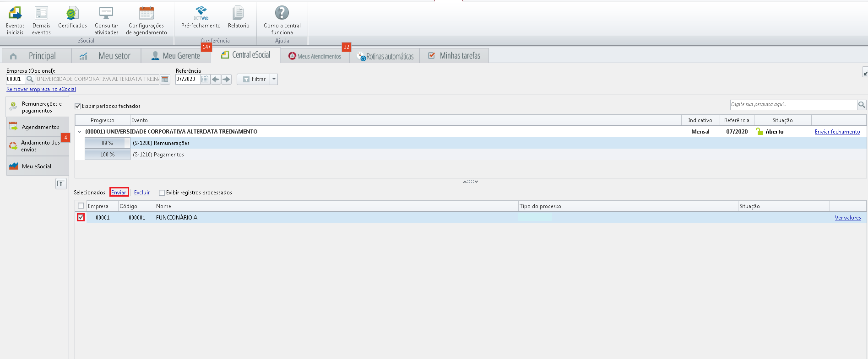Click the panel splitter collapse handle
Viewport: 868px width, 359px height.
point(470,182)
